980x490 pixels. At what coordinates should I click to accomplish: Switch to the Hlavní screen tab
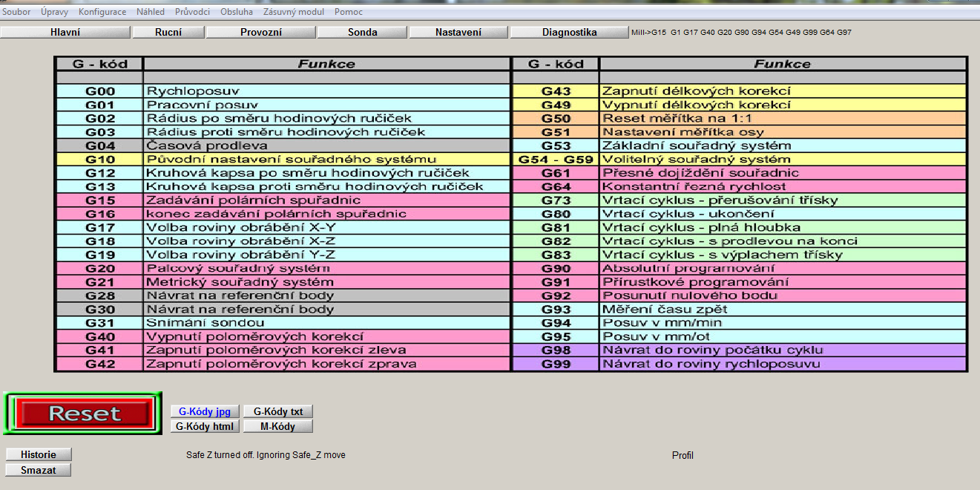pos(65,33)
